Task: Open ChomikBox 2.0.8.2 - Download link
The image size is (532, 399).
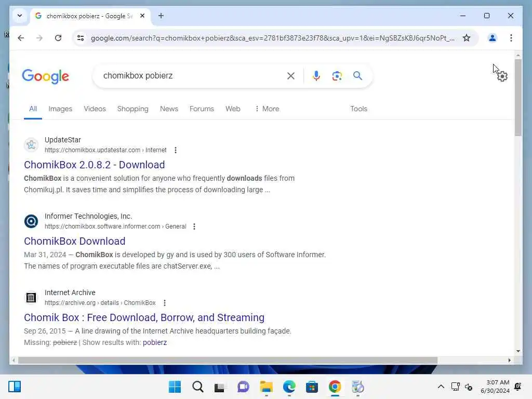Action: 95,165
